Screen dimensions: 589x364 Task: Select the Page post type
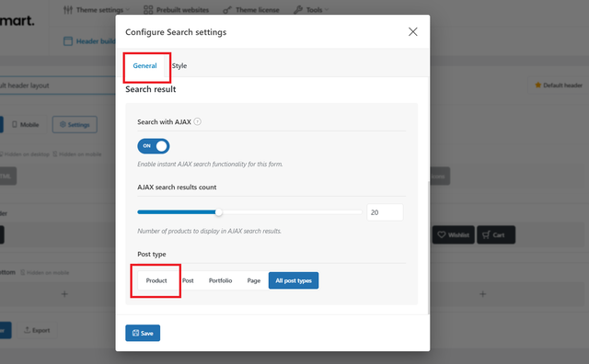[254, 280]
